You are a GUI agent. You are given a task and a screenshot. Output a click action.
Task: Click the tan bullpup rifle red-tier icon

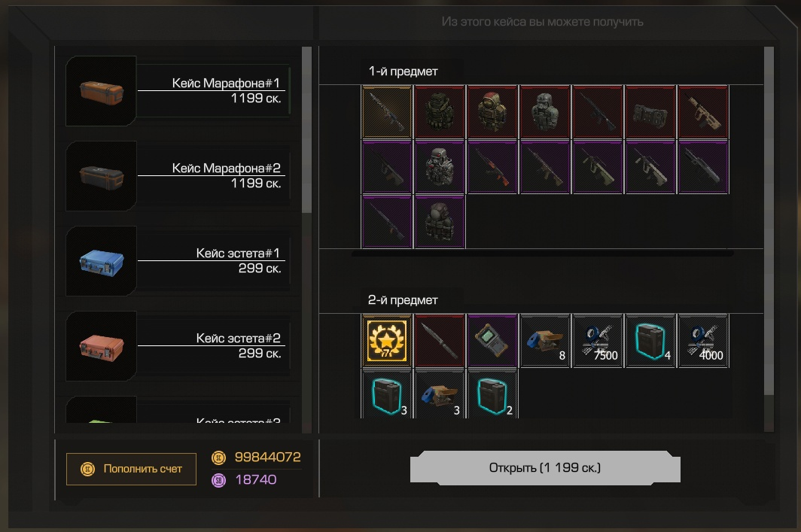(x=703, y=112)
